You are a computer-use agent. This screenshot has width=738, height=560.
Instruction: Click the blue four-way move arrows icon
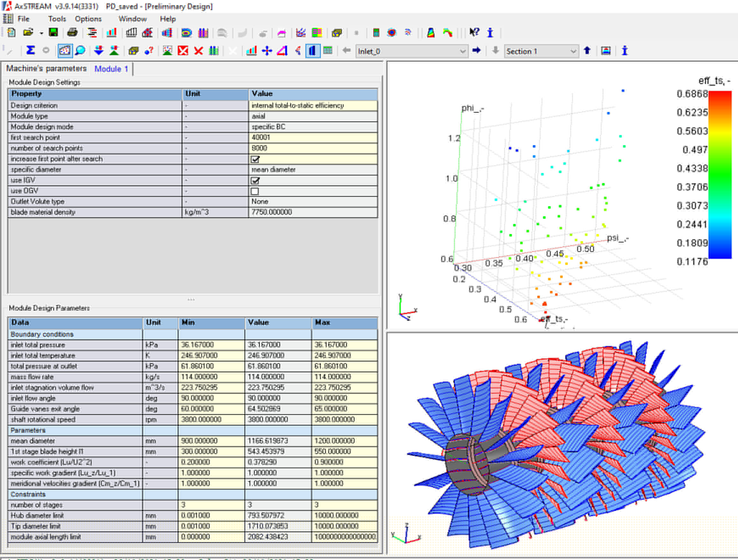tap(267, 51)
